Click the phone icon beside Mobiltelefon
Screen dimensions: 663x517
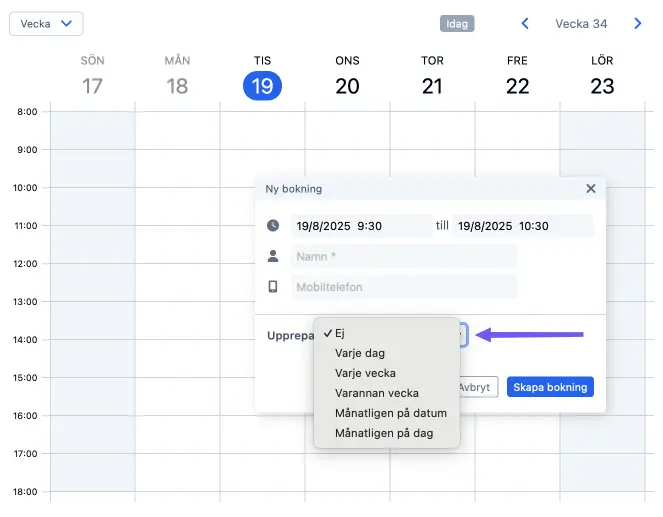(x=273, y=287)
